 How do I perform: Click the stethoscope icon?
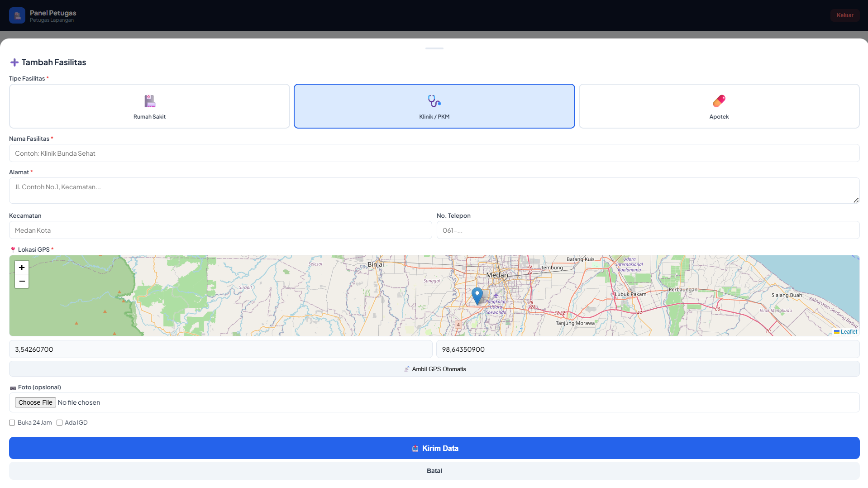tap(434, 101)
